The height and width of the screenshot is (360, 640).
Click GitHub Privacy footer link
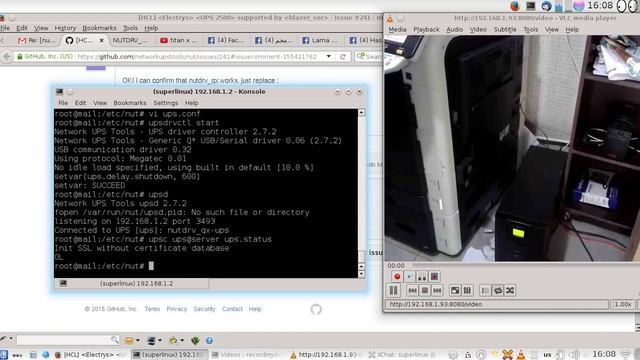(x=177, y=309)
